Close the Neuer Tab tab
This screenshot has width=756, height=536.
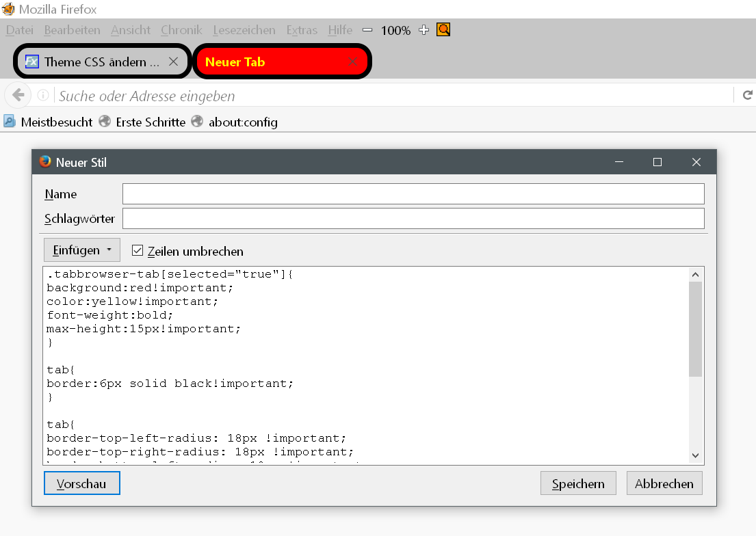coord(353,62)
